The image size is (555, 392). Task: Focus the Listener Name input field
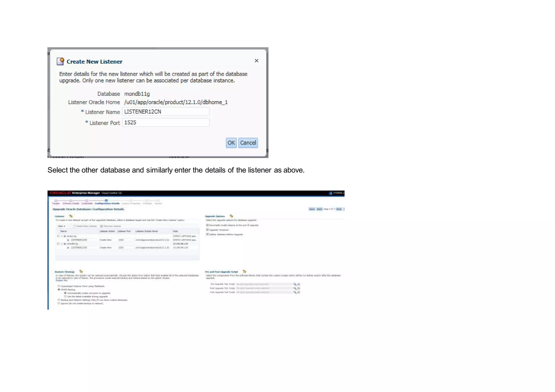tap(166, 112)
